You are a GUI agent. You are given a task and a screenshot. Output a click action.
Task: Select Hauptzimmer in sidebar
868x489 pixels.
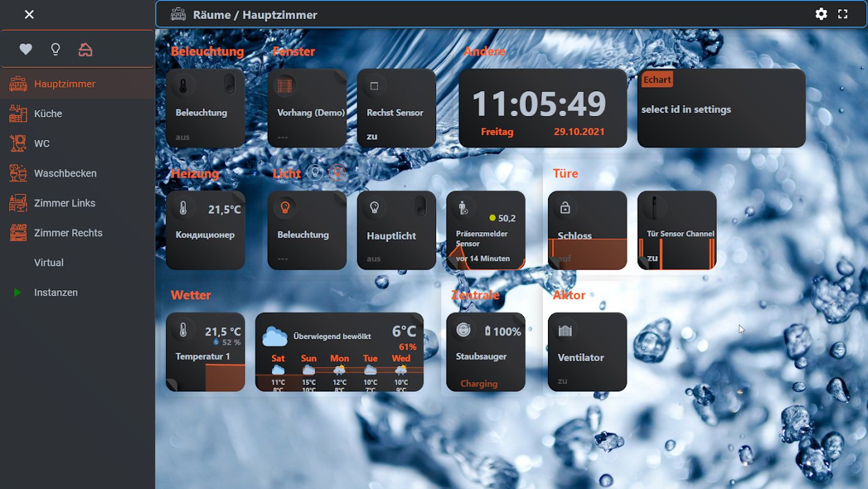tap(78, 84)
